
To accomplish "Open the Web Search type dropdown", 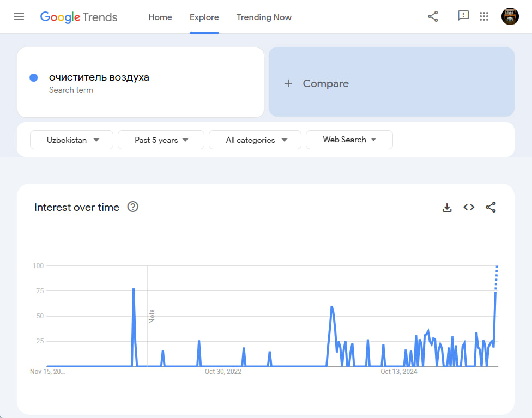I will 349,140.
